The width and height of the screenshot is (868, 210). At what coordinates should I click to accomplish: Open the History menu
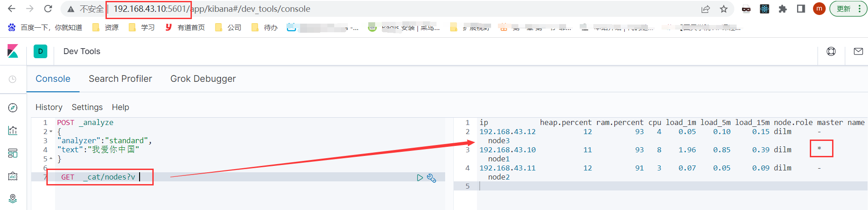[49, 107]
